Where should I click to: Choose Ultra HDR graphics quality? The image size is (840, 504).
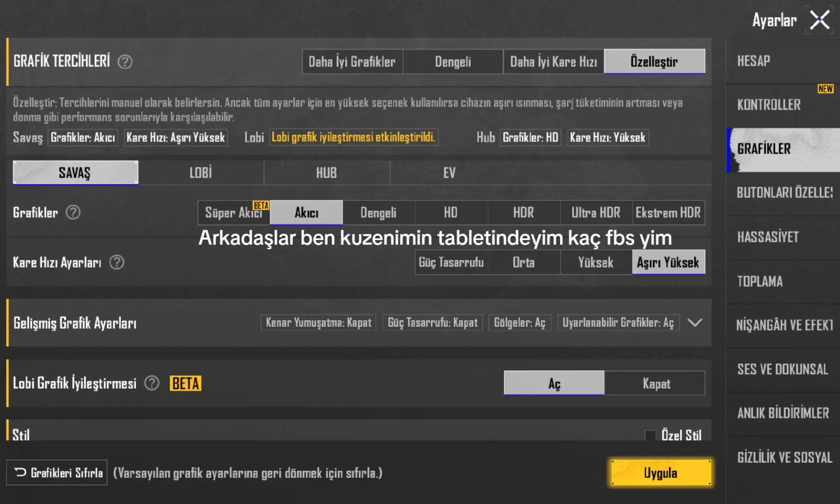(x=596, y=213)
